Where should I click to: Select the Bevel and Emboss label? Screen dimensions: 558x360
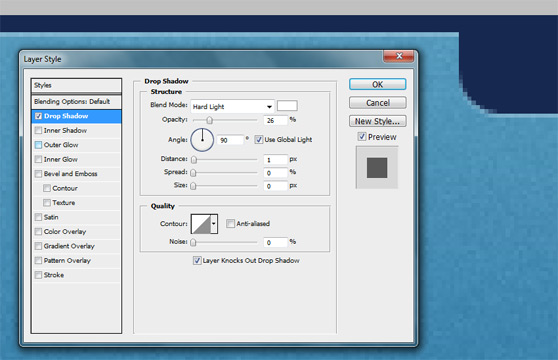pyautogui.click(x=70, y=174)
